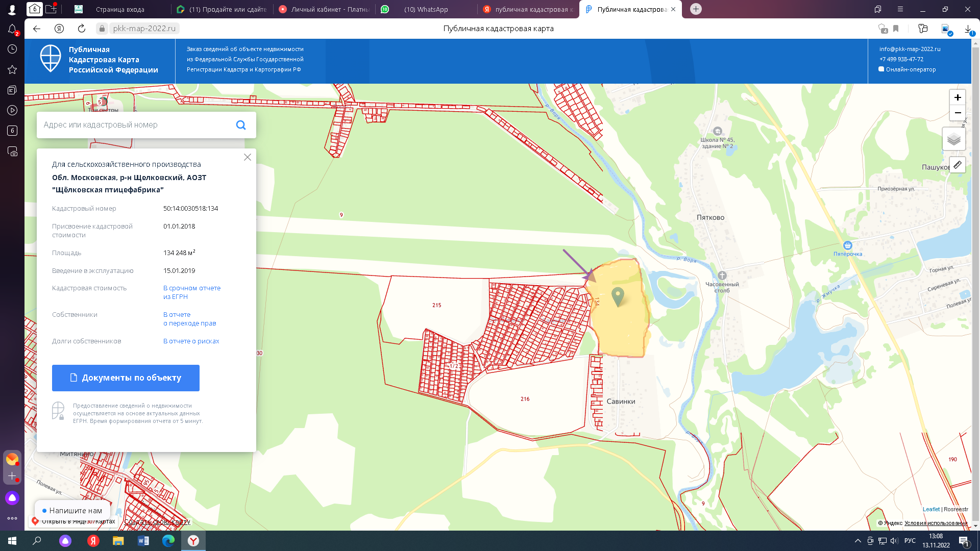
Task: Expand the Windows system tray hidden icons
Action: (x=857, y=541)
